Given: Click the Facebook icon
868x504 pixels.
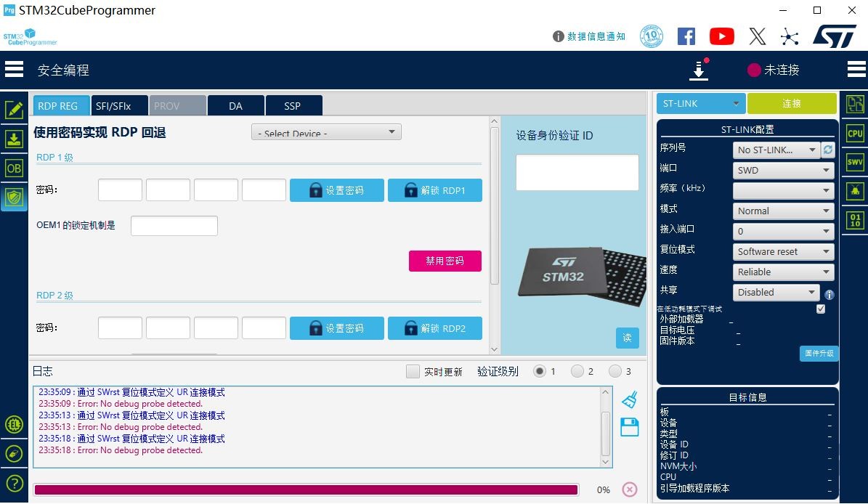Looking at the screenshot, I should pyautogui.click(x=686, y=36).
